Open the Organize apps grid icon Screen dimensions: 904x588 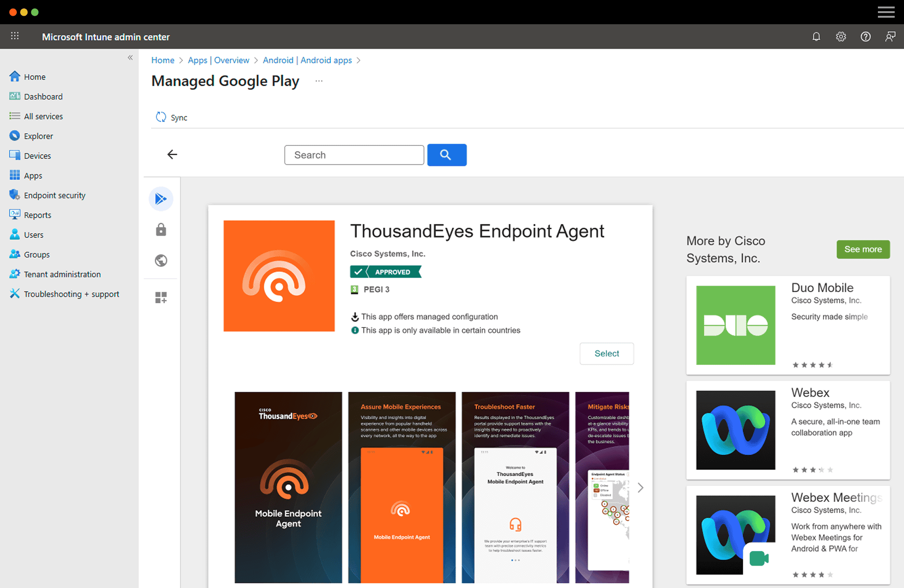pos(161,297)
